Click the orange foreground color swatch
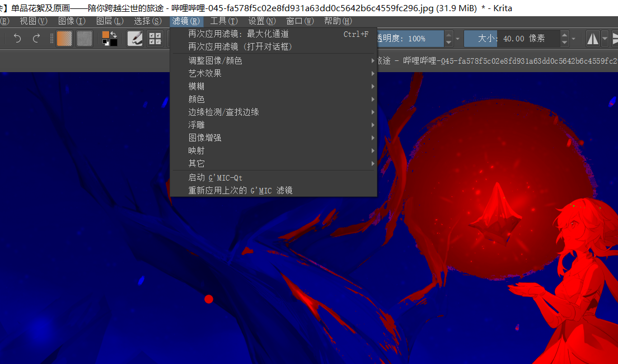Viewport: 618px width, 364px height. (x=106, y=35)
